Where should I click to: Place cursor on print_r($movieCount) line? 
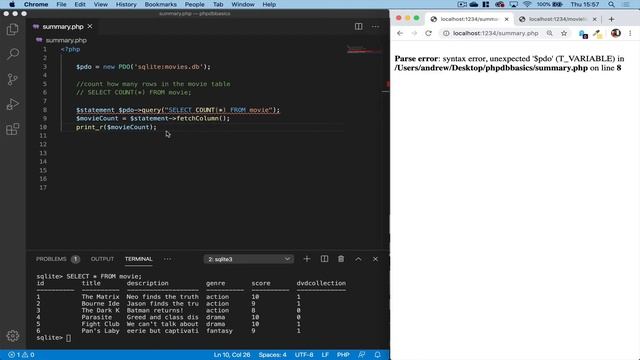(x=116, y=127)
